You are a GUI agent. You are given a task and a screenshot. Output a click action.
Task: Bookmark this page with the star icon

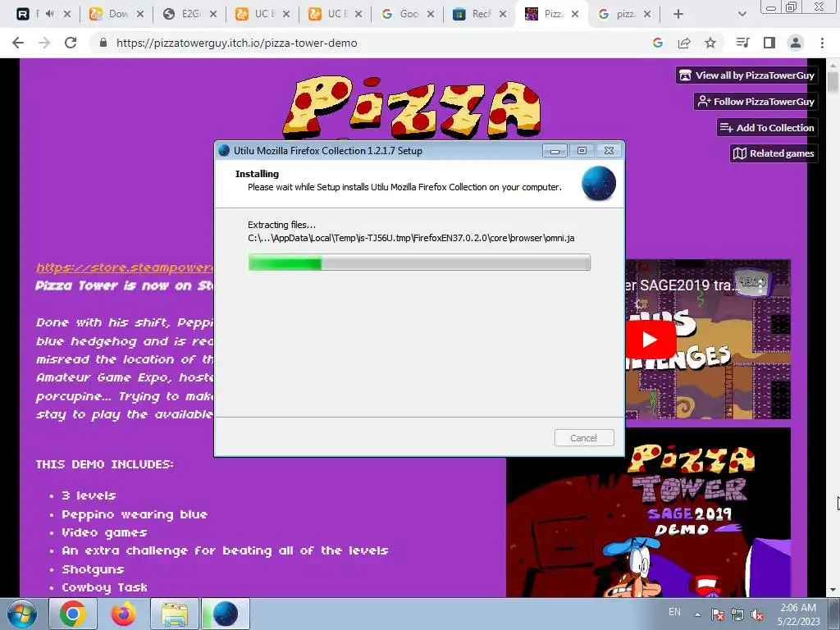(710, 43)
